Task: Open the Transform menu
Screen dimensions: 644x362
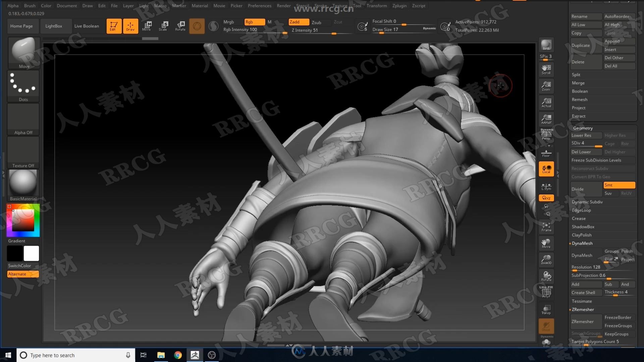Action: point(376,6)
